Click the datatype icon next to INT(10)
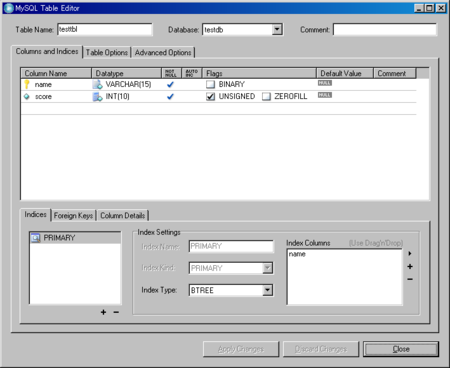 click(97, 97)
